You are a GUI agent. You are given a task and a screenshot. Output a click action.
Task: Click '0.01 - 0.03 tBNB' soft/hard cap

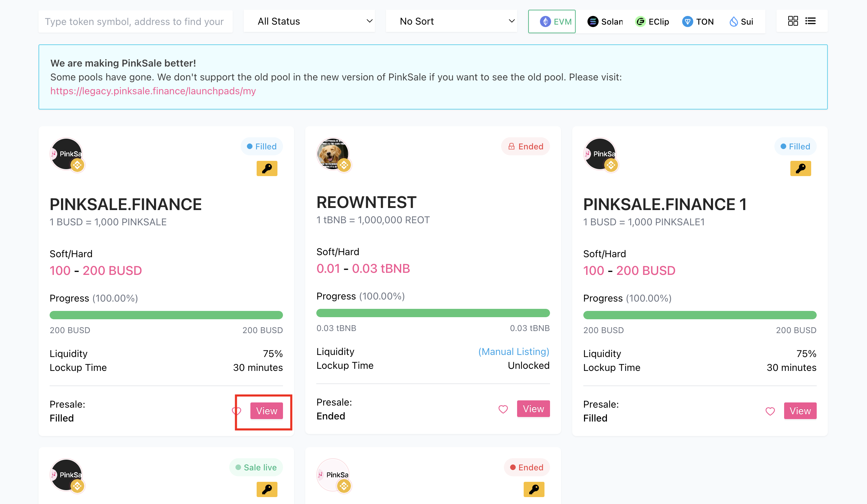point(363,269)
